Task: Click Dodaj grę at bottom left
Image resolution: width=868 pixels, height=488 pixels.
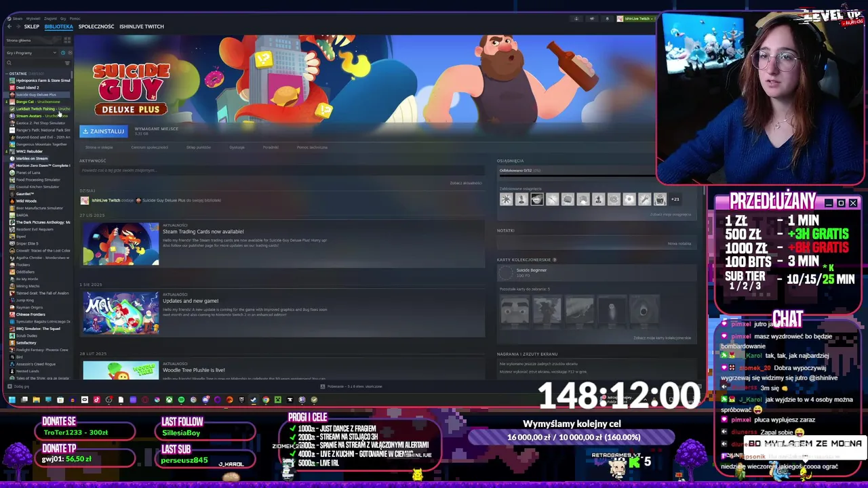Action: [18, 386]
